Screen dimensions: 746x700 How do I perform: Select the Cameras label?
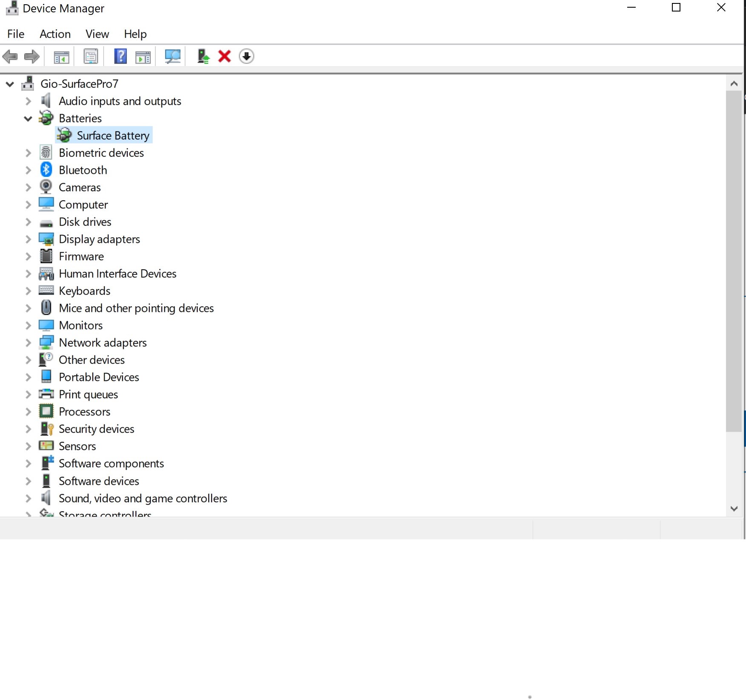(80, 187)
